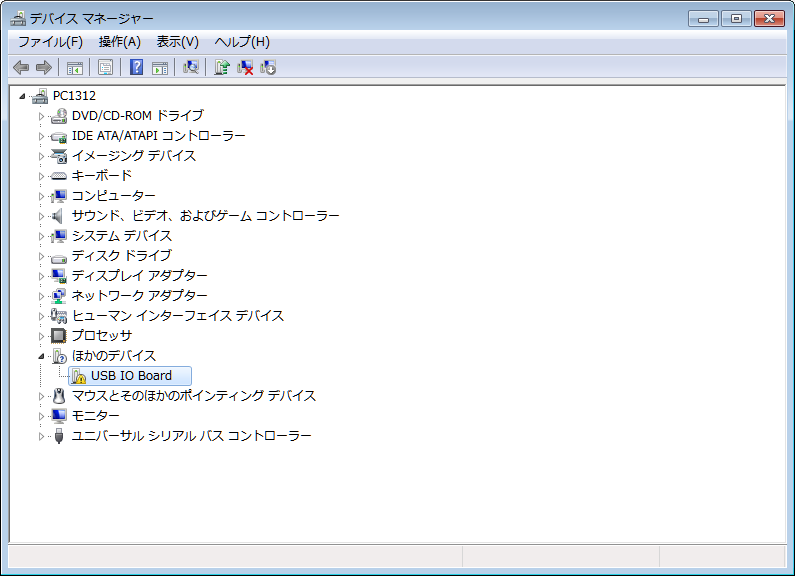The width and height of the screenshot is (795, 576).
Task: Click the Update Driver Software toolbar icon
Action: pyautogui.click(x=222, y=67)
